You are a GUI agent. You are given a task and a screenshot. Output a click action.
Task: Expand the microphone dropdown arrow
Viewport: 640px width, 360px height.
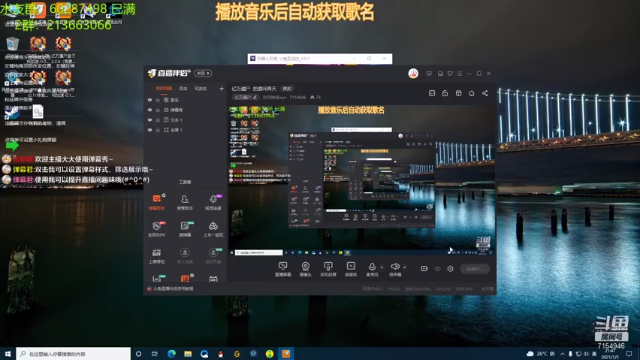(x=382, y=268)
